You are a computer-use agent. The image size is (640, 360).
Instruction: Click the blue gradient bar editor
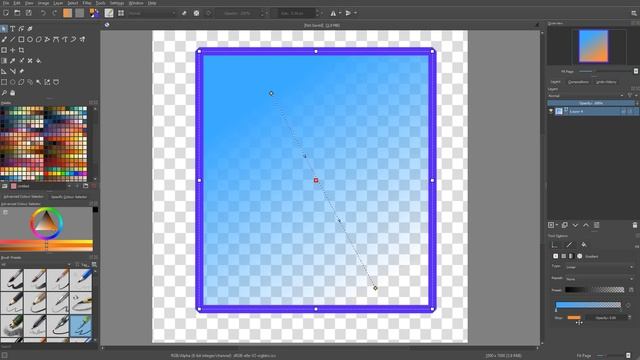pos(588,305)
